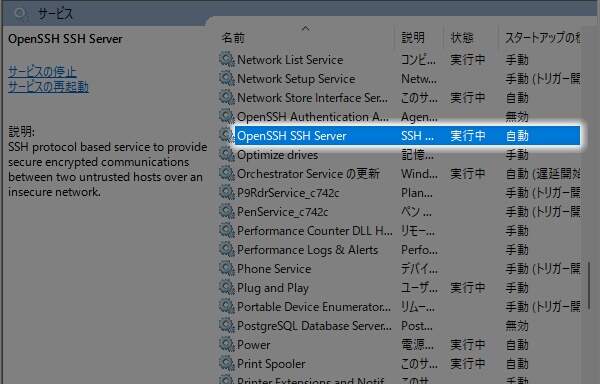Select Orchestrator Service の更新 name
Image resolution: width=600 pixels, height=384 pixels.
point(308,174)
